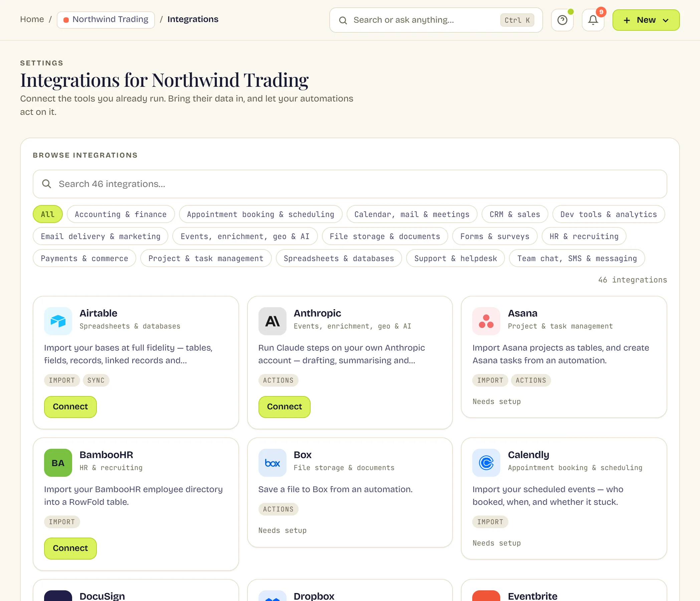Screen dimensions: 700x601
Task: Click the Box logo icon
Action: [272, 462]
